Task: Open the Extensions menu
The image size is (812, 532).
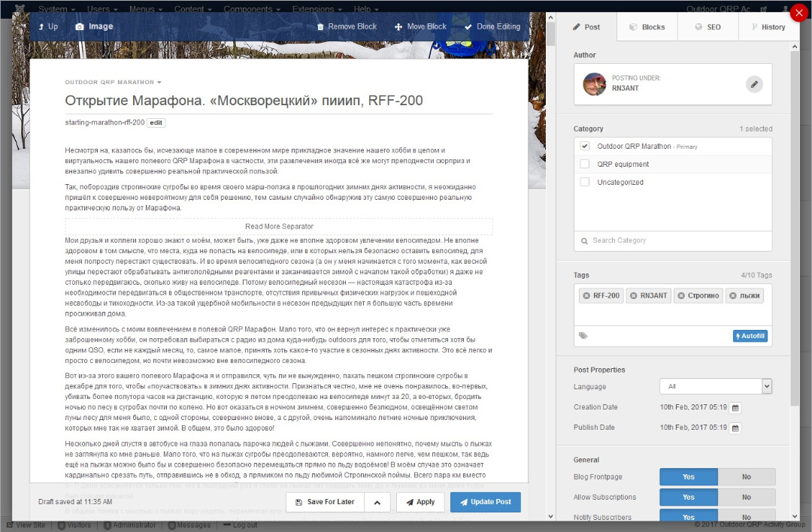Action: (317, 9)
